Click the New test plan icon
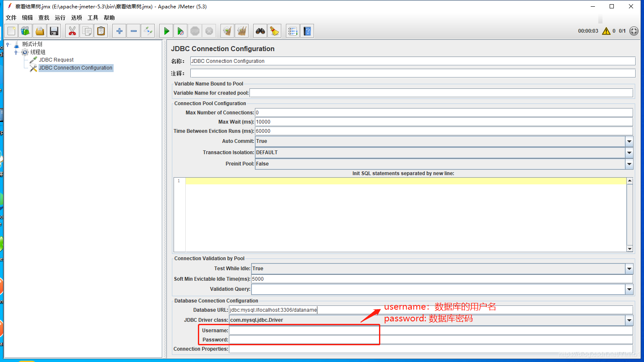The width and height of the screenshot is (644, 362). [12, 31]
